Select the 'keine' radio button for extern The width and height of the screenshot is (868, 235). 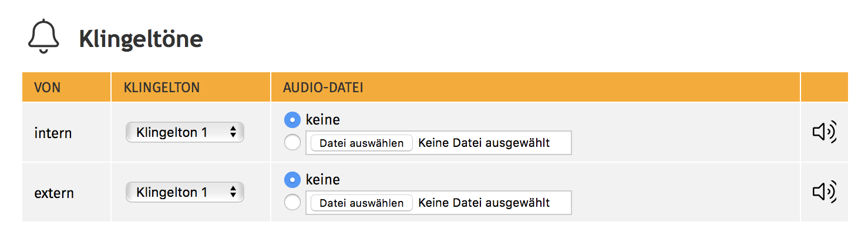pyautogui.click(x=292, y=180)
